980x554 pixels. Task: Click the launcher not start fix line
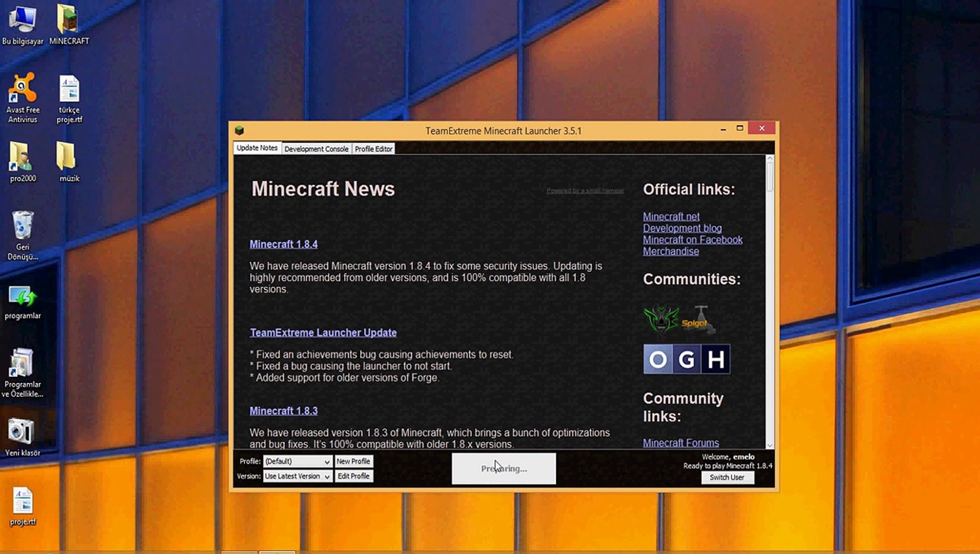[x=351, y=366]
